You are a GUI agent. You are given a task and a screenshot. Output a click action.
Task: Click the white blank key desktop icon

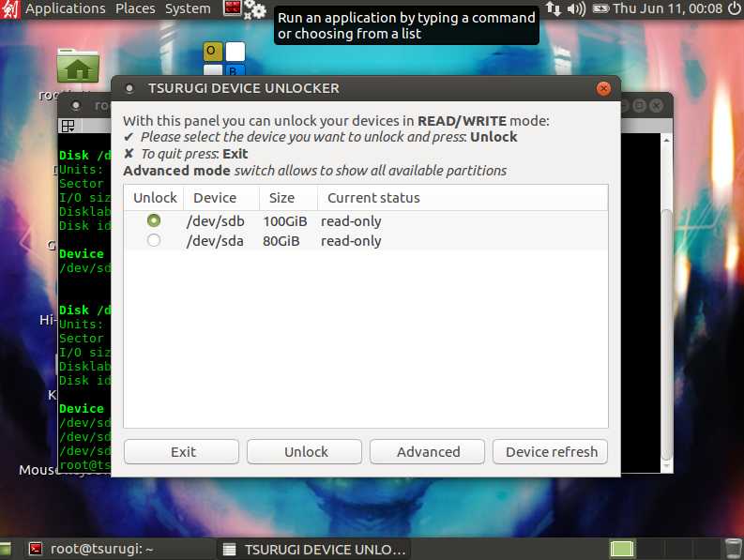[x=235, y=52]
